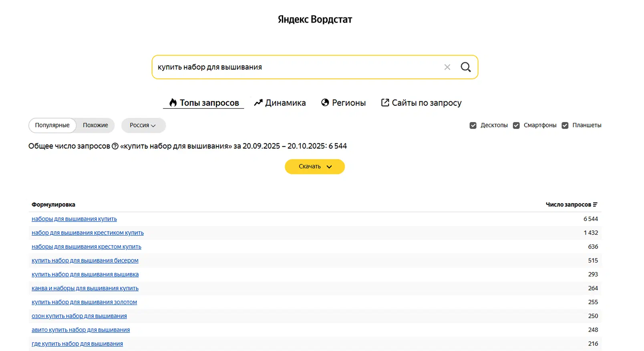The width and height of the screenshot is (644, 351).
Task: Click the trend arrow icon of Динамика
Action: (x=258, y=103)
